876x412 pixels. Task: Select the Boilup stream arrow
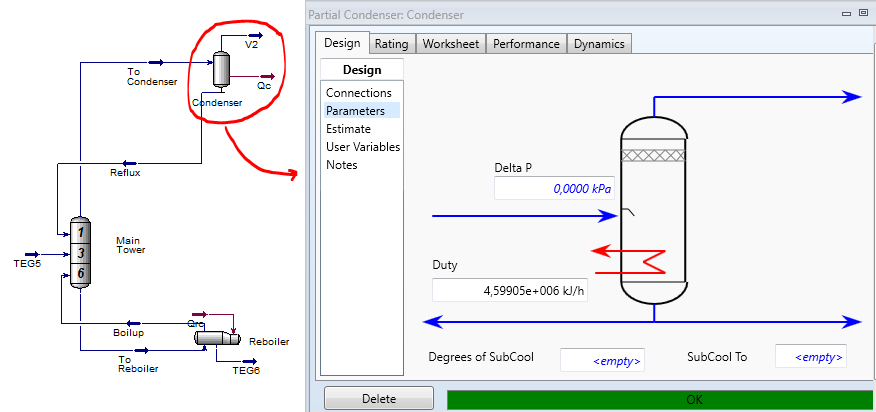(x=134, y=323)
